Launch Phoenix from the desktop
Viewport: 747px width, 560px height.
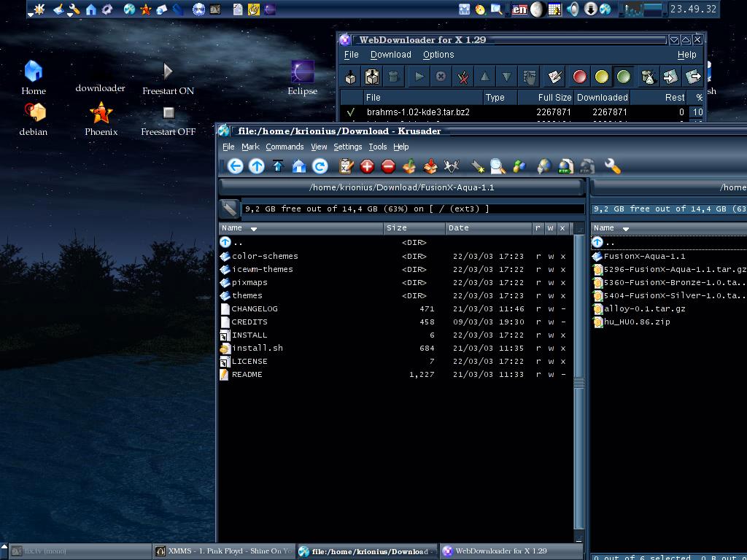(x=101, y=119)
